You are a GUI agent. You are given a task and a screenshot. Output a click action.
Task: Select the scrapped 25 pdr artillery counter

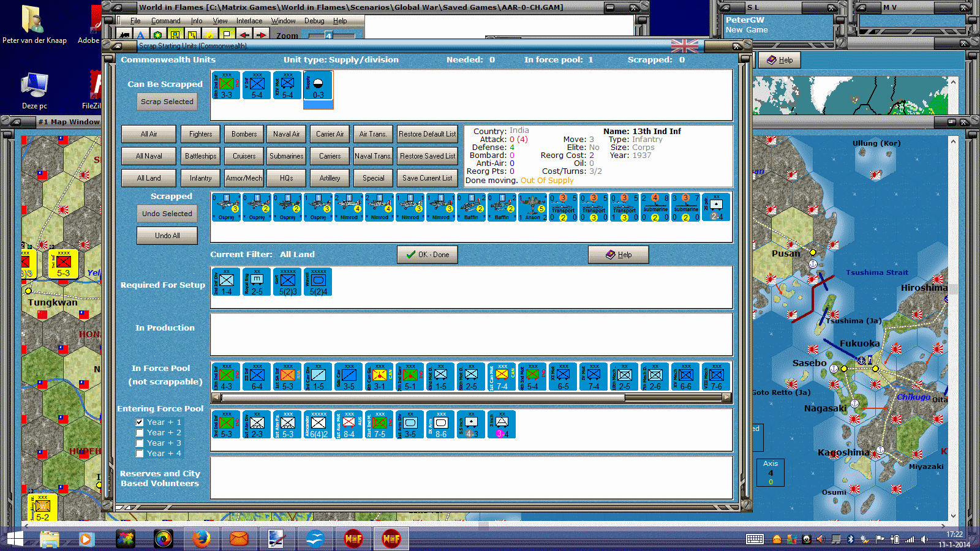pos(716,207)
